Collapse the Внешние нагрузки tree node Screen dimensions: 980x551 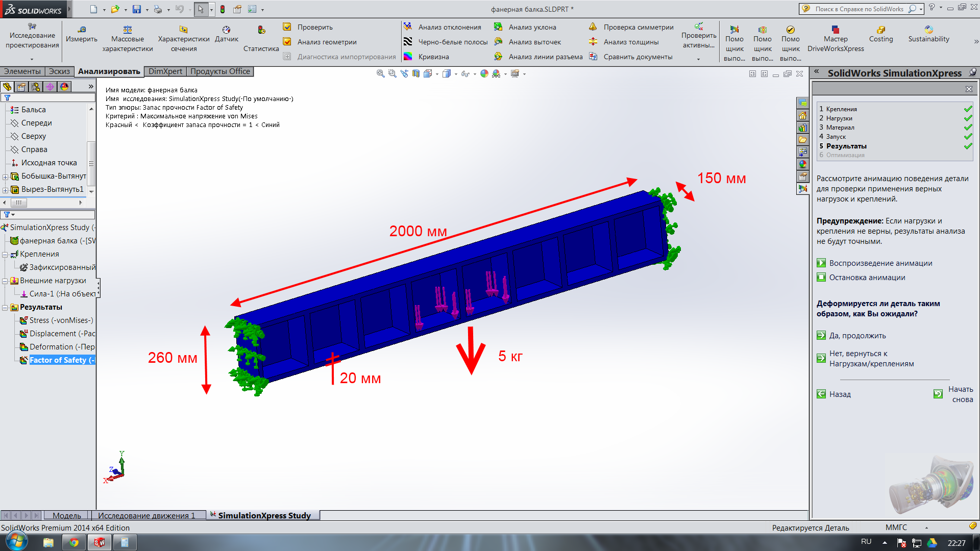tap(5, 281)
